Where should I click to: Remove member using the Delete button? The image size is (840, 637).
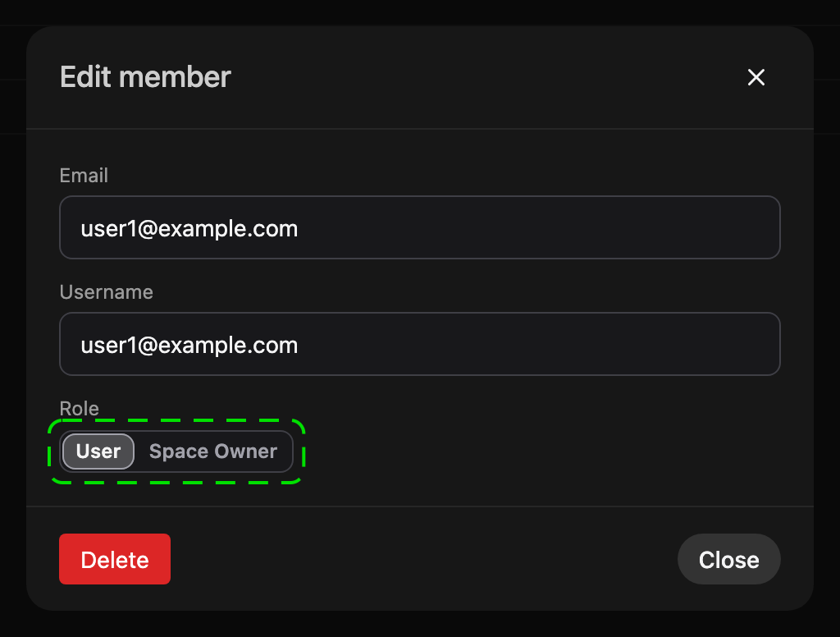pos(115,559)
